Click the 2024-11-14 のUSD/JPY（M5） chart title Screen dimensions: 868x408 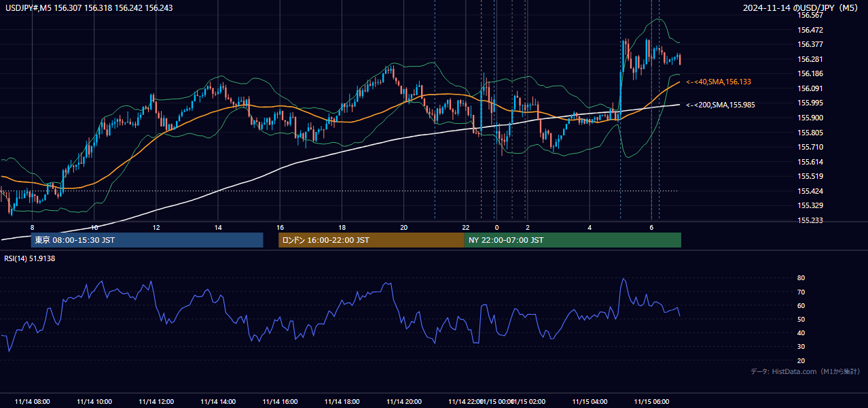(801, 7)
